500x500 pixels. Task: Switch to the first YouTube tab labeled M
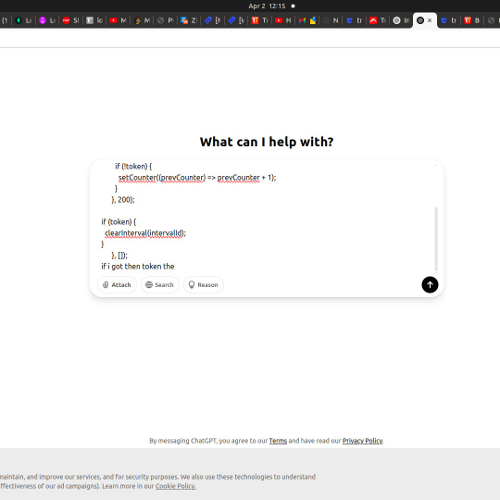[118, 20]
